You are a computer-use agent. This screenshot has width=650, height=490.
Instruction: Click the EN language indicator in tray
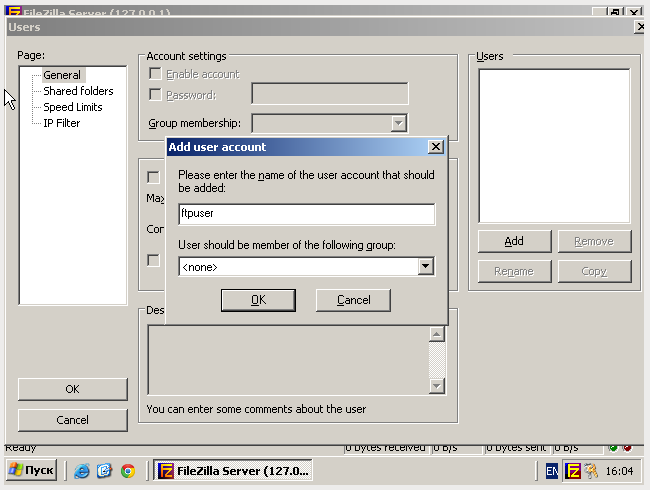tap(553, 471)
